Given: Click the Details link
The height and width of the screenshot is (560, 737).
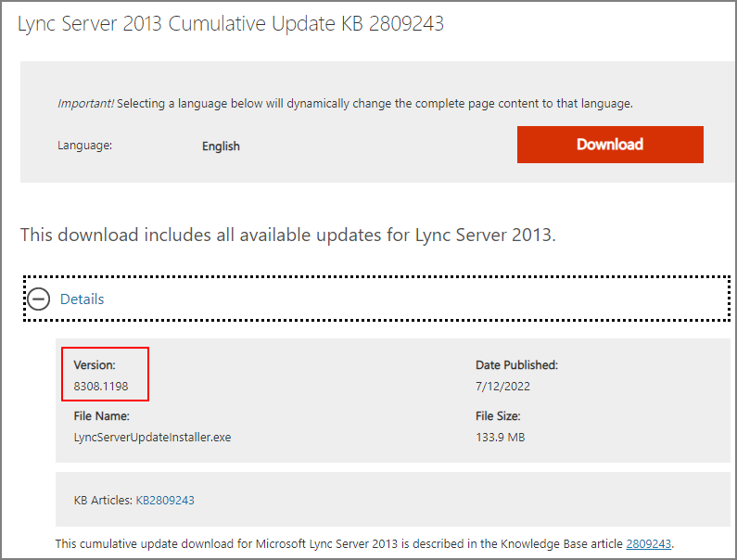Looking at the screenshot, I should tap(82, 299).
